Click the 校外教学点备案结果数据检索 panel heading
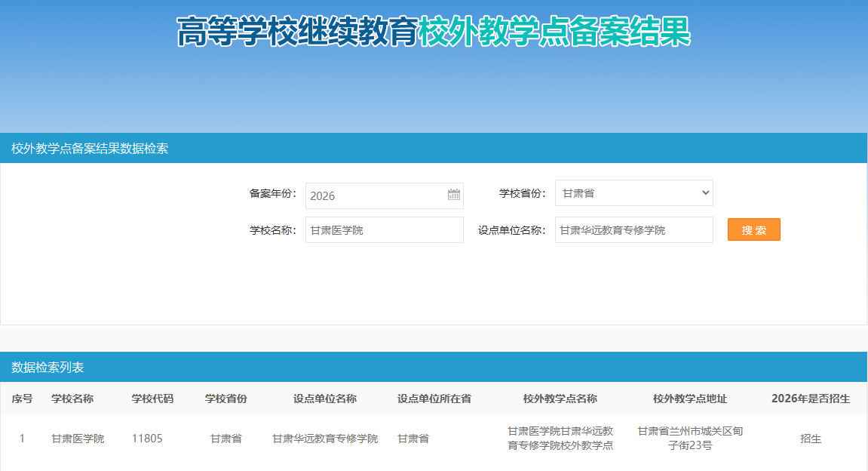868x471 pixels. click(90, 149)
